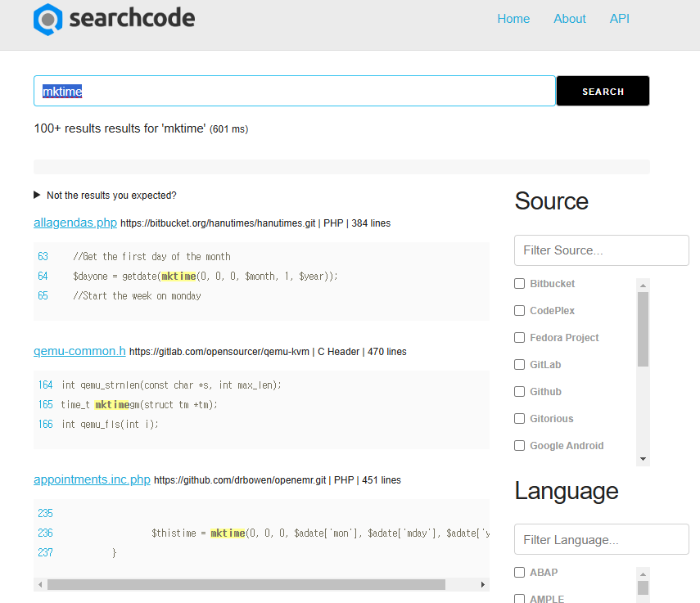Screen dimensions: 700x603
Task: Click the searchcode hexagon logo icon
Action: pos(47,19)
